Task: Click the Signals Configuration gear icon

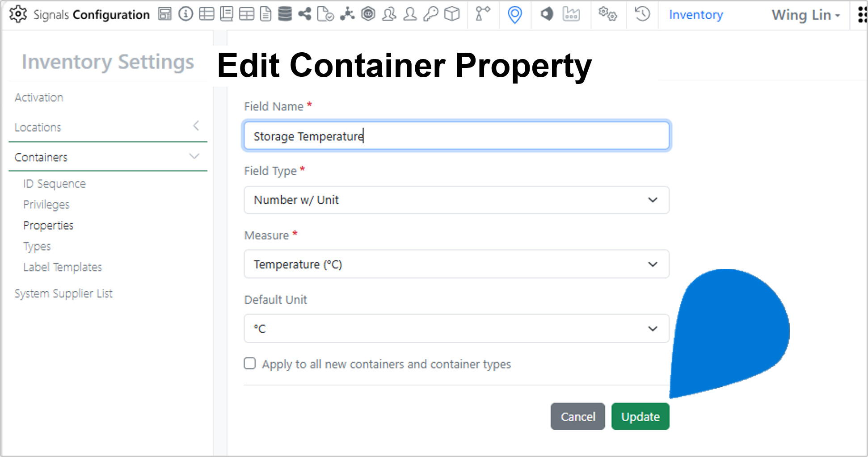Action: point(18,14)
